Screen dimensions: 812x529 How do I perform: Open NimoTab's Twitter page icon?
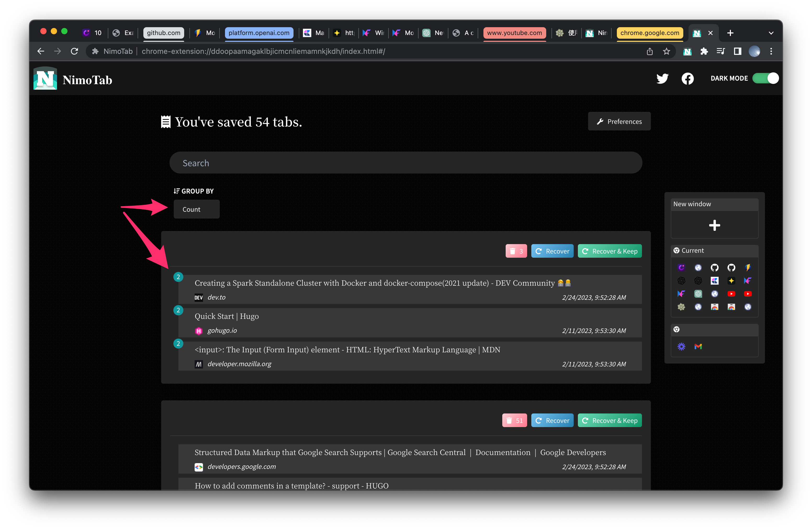[662, 79]
